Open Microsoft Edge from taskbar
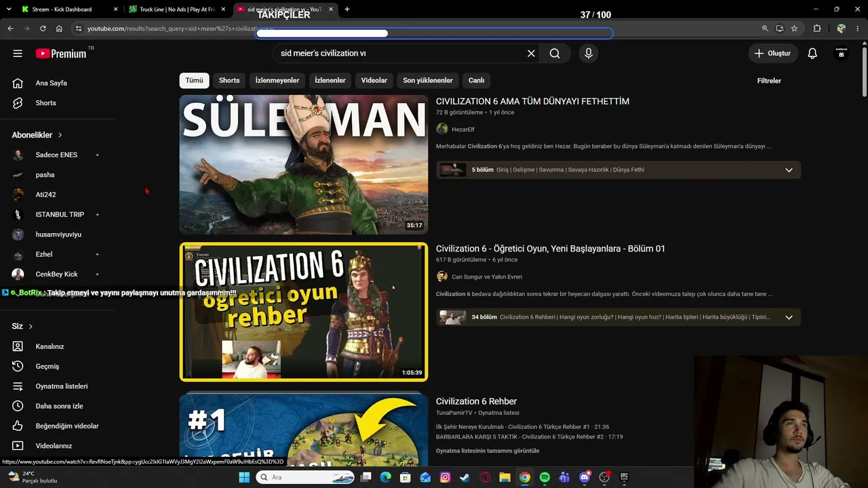The width and height of the screenshot is (868, 488). pos(385,477)
